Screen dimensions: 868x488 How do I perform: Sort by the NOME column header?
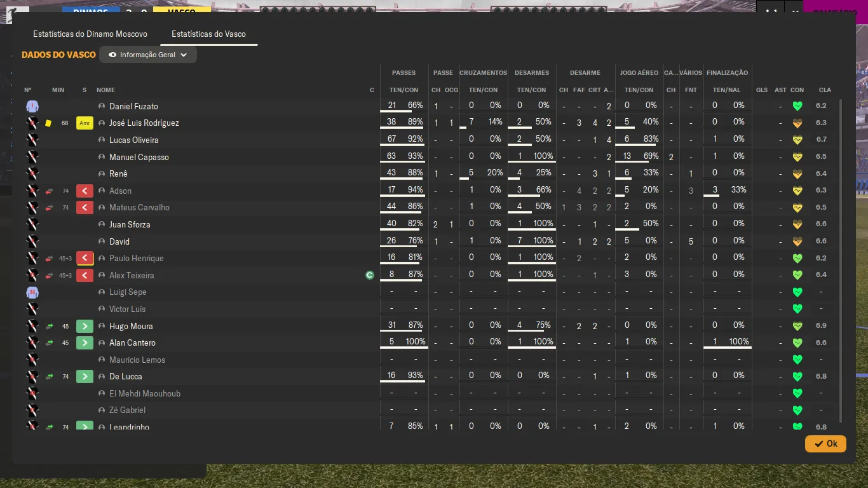[x=105, y=90]
